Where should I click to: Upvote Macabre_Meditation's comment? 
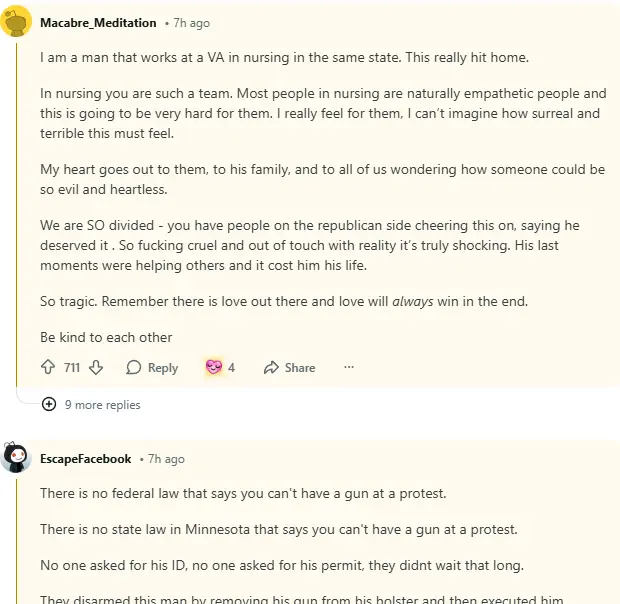48,368
